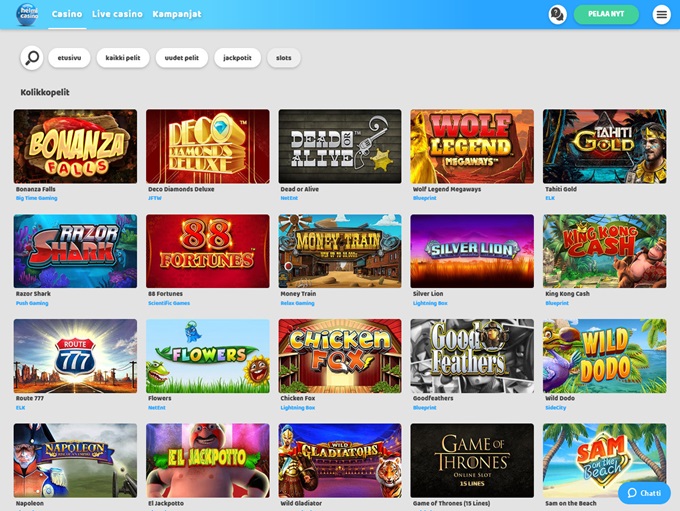
Task: Open the Bonanza Falls game thumbnail
Action: tap(75, 146)
